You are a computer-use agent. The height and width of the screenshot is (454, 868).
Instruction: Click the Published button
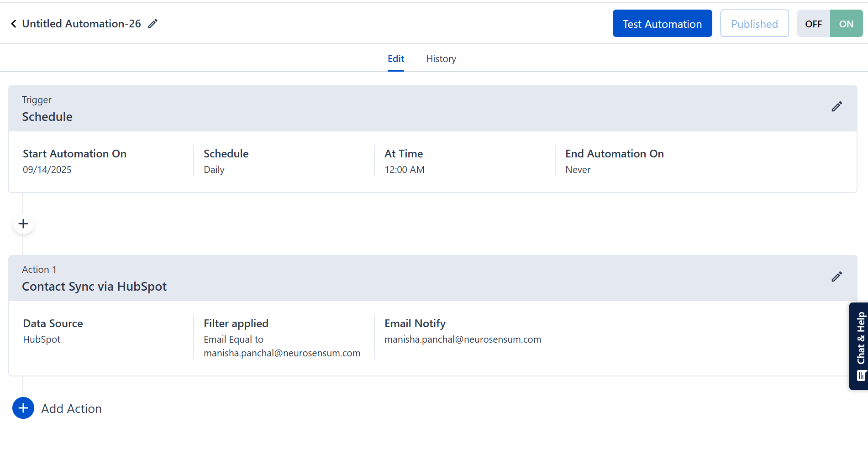coord(754,24)
